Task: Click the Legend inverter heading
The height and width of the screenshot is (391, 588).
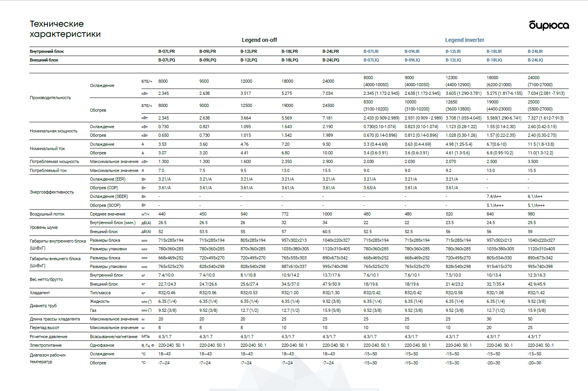Action: (464, 40)
